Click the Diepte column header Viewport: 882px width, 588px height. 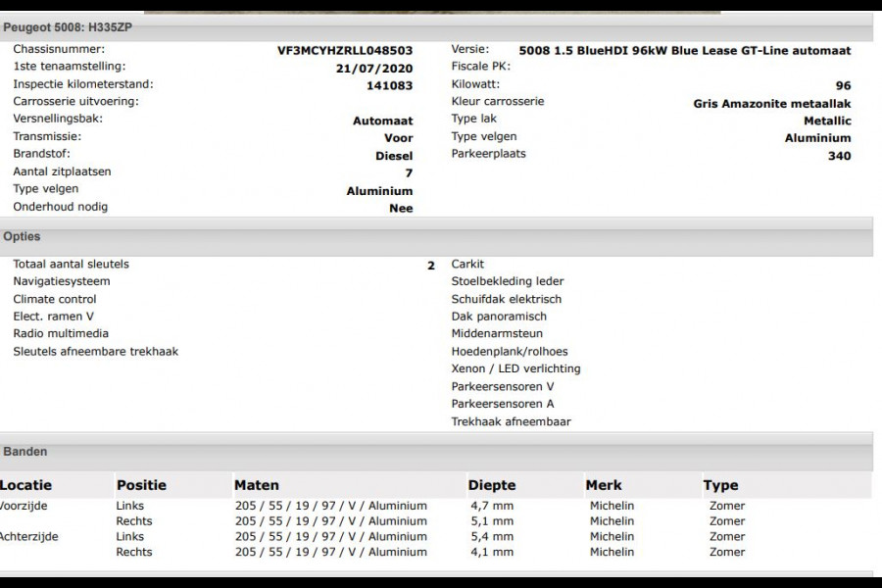[x=493, y=485]
